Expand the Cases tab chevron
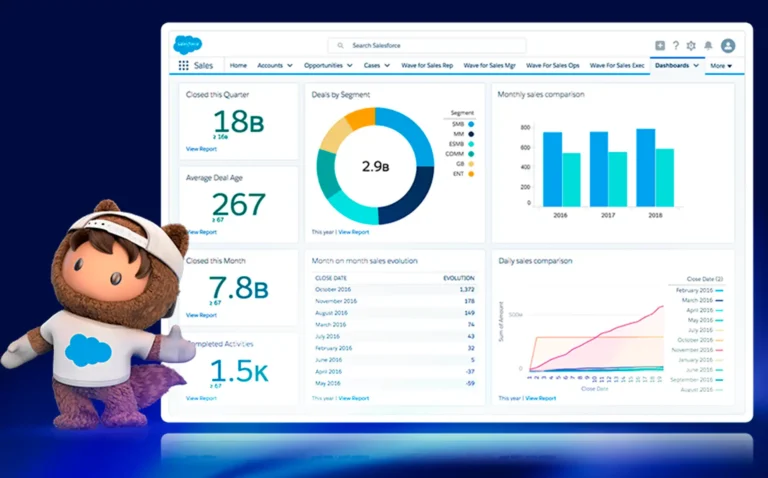The image size is (768, 478). coord(387,66)
